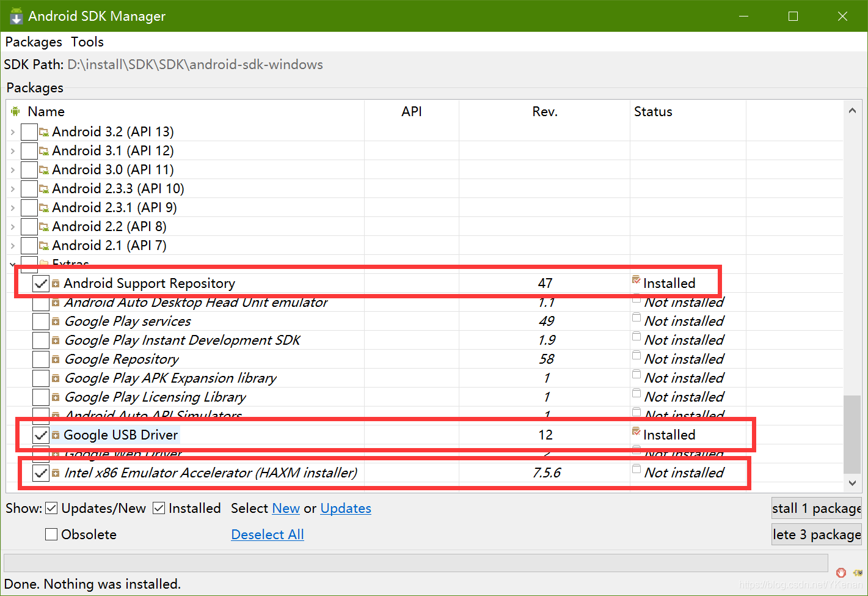This screenshot has height=596, width=868.
Task: Toggle the Updates/New show filter
Action: (x=52, y=509)
